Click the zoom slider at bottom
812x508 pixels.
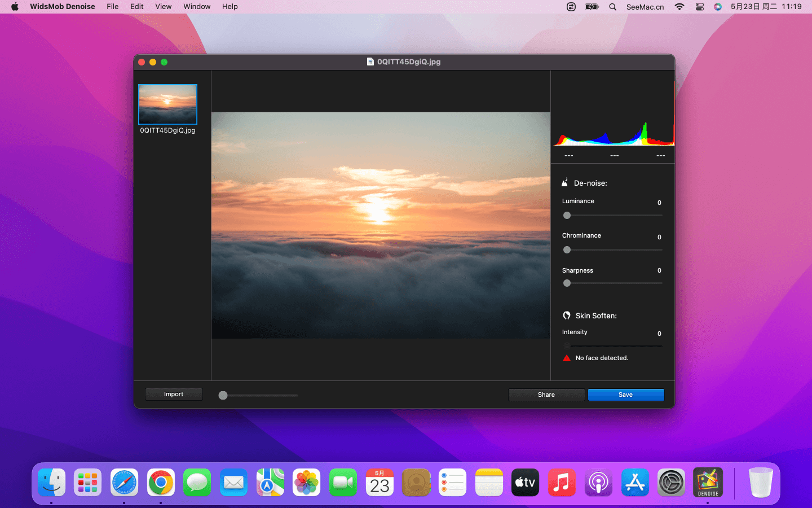[258, 395]
